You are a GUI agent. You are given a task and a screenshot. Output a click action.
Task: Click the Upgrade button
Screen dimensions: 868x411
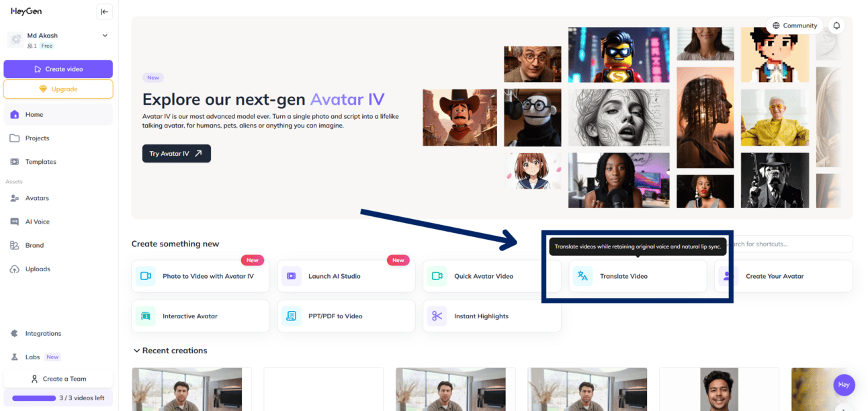[58, 89]
